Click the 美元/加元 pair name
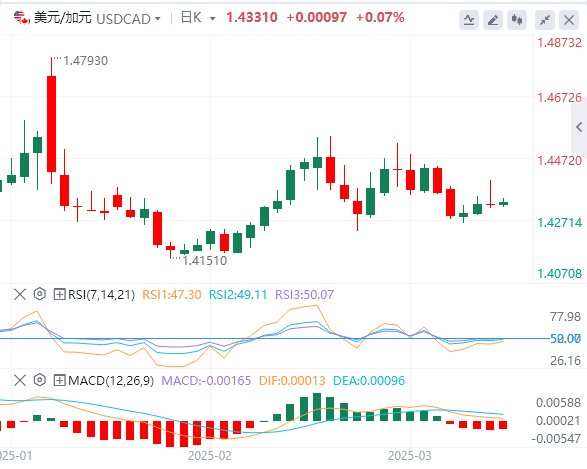The width and height of the screenshot is (587, 469). coord(63,18)
